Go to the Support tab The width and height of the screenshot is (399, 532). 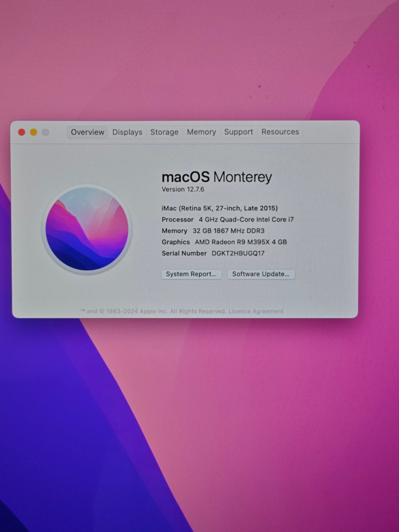point(238,132)
